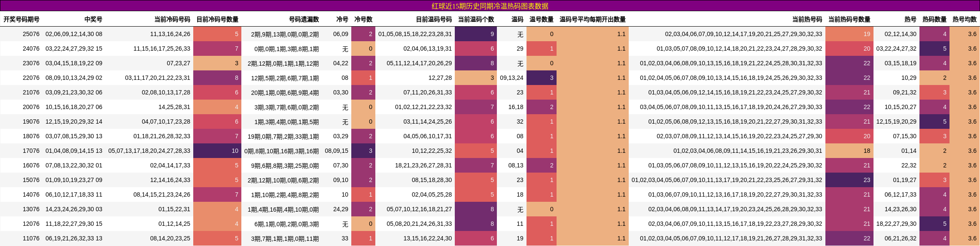This screenshot has width=980, height=246.
Task: Click the 当前热码号数量 column header
Action: click(x=849, y=19)
